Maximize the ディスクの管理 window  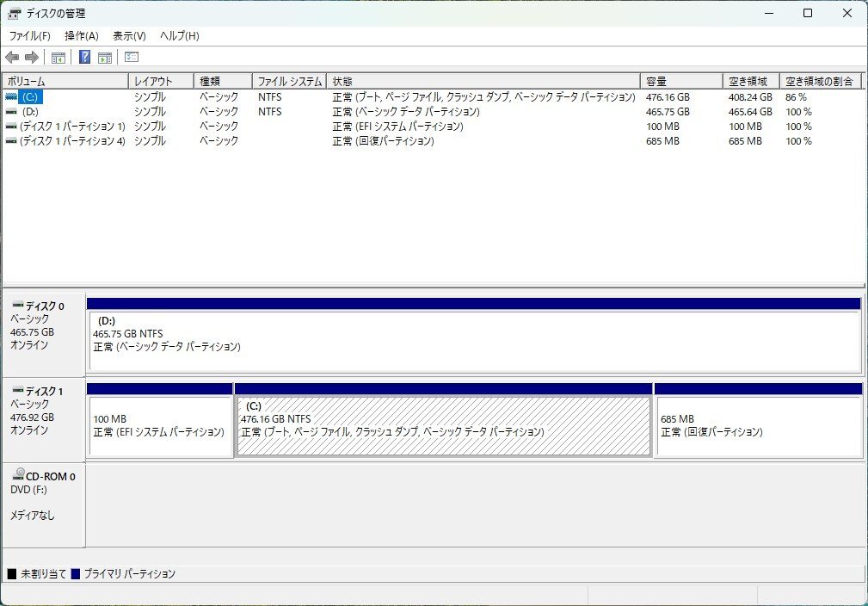pos(808,13)
